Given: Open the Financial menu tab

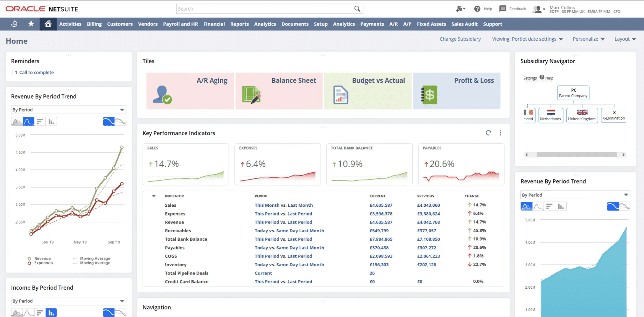Looking at the screenshot, I should click(214, 24).
